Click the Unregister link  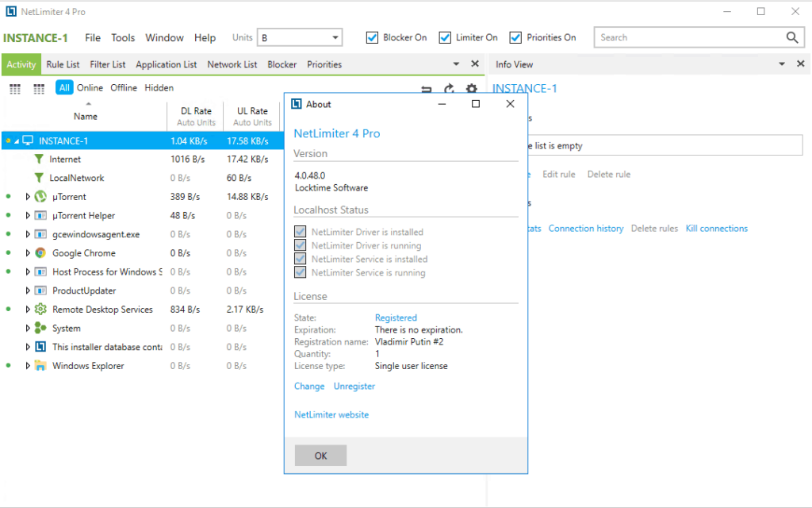pos(354,387)
